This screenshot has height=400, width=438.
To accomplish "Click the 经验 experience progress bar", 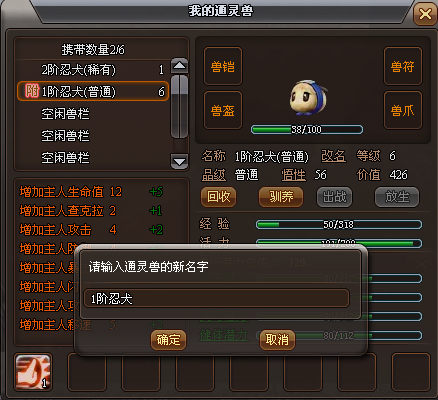I will coord(339,224).
